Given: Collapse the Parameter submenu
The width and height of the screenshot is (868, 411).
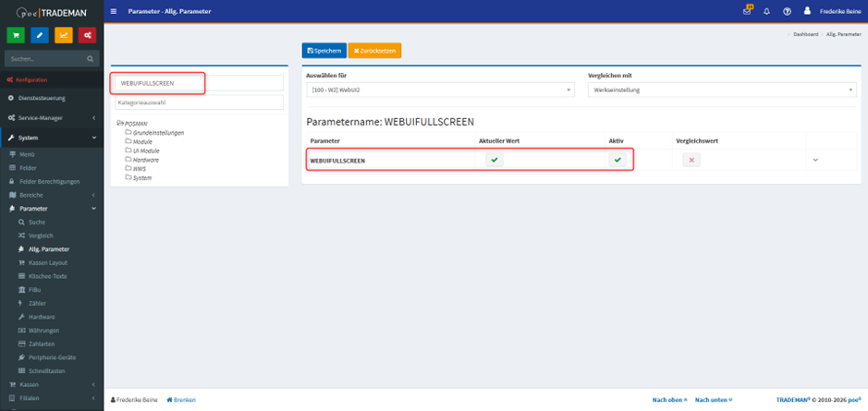Looking at the screenshot, I should click(x=52, y=209).
